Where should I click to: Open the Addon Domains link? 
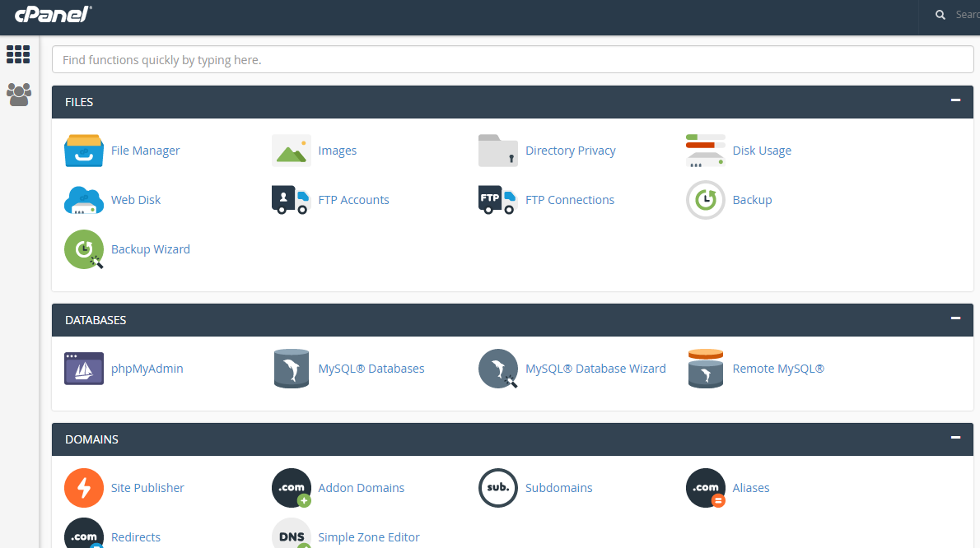pos(362,487)
